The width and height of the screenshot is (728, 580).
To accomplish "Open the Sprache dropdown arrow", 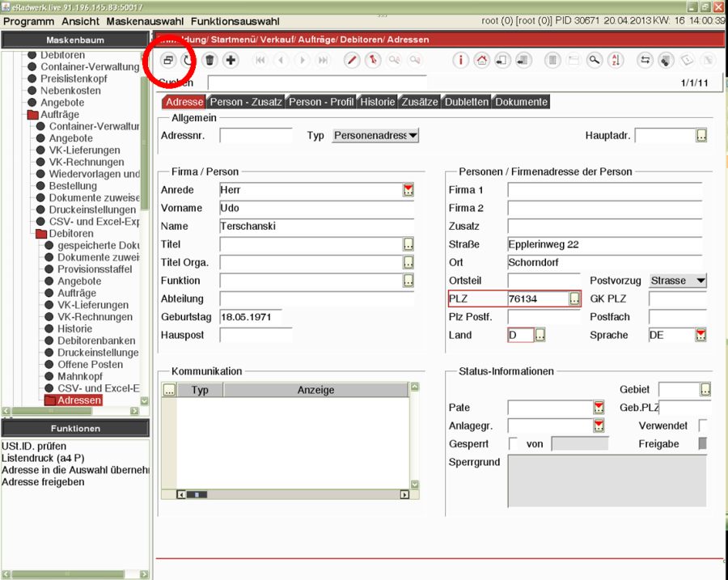I will pyautogui.click(x=701, y=335).
